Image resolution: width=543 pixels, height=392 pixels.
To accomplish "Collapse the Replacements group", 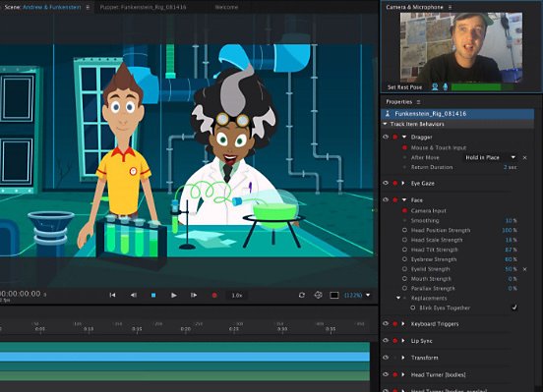I will coord(398,298).
